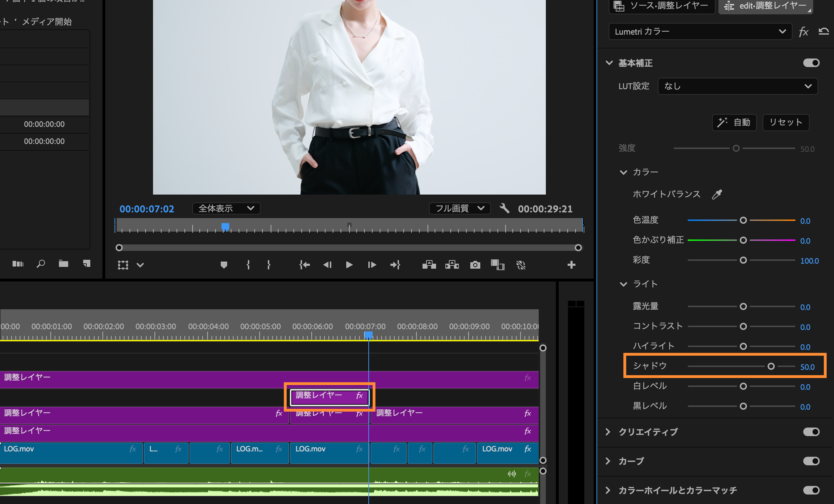Click the search icon in project panel
The image size is (834, 504).
coord(41,264)
